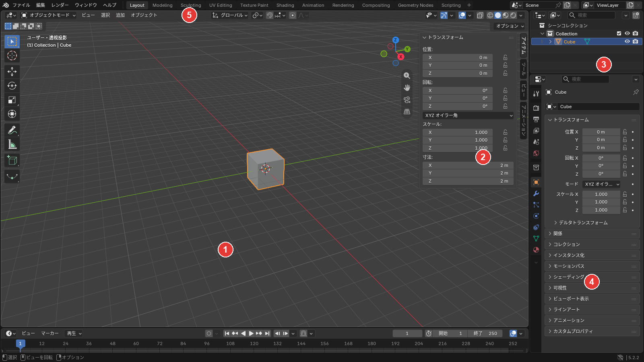This screenshot has width=644, height=362.
Task: Uncheck the Collection exclude checkbox
Action: tap(619, 33)
